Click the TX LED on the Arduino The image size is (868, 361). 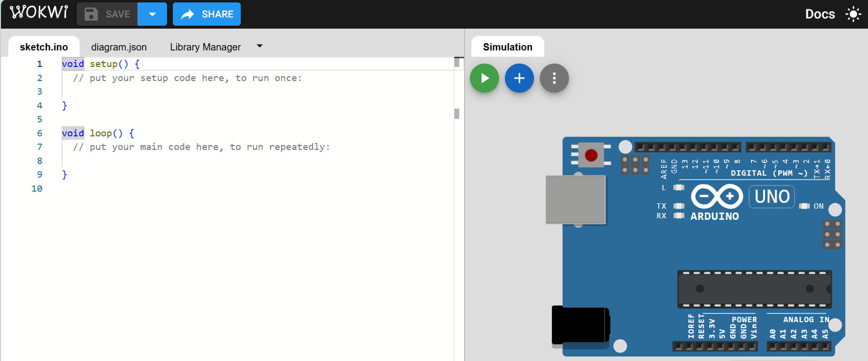(679, 206)
